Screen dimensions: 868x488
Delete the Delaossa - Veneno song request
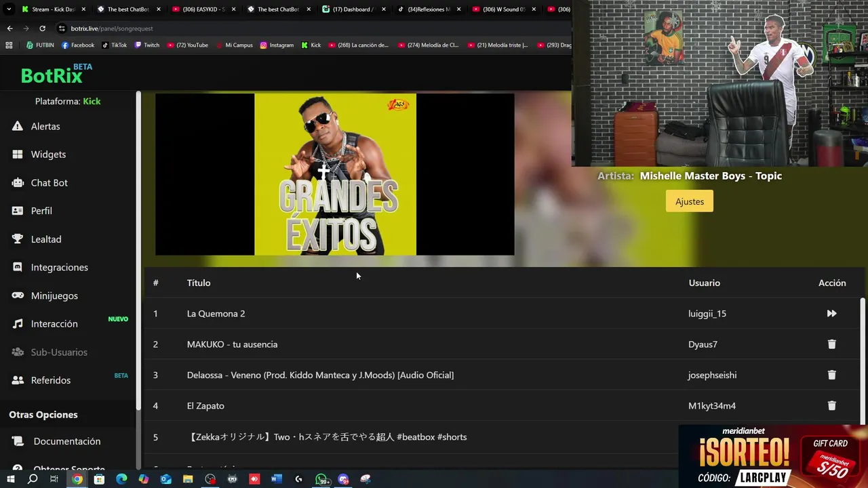pyautogui.click(x=831, y=375)
